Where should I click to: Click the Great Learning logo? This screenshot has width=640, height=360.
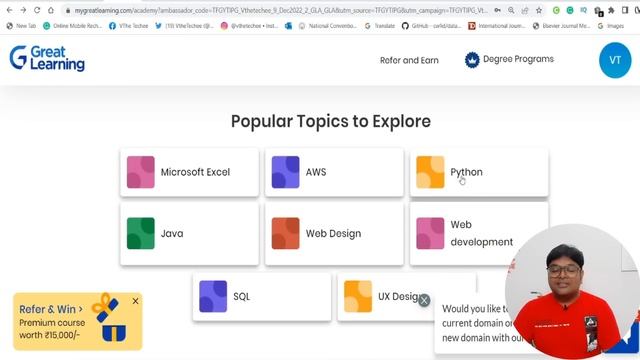[x=47, y=58]
